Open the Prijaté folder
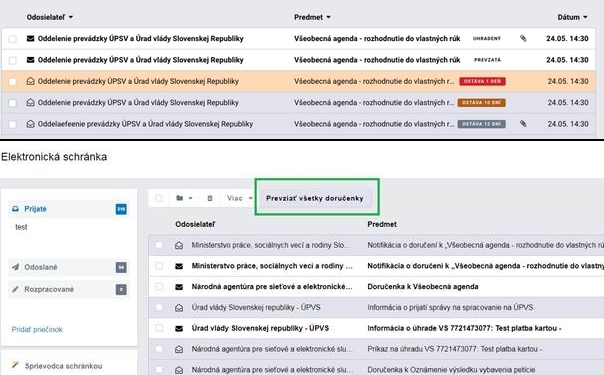The height and width of the screenshot is (375, 604). [x=68, y=209]
